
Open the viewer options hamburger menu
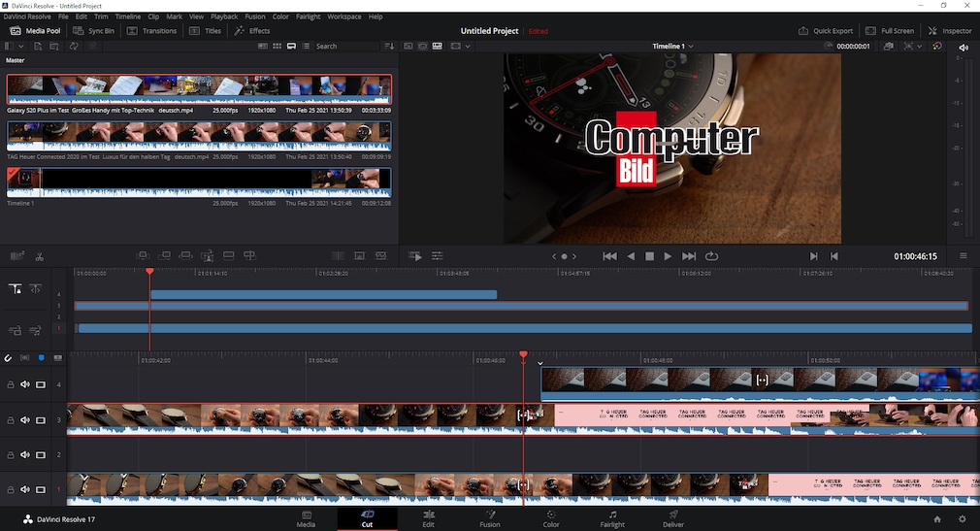(964, 256)
